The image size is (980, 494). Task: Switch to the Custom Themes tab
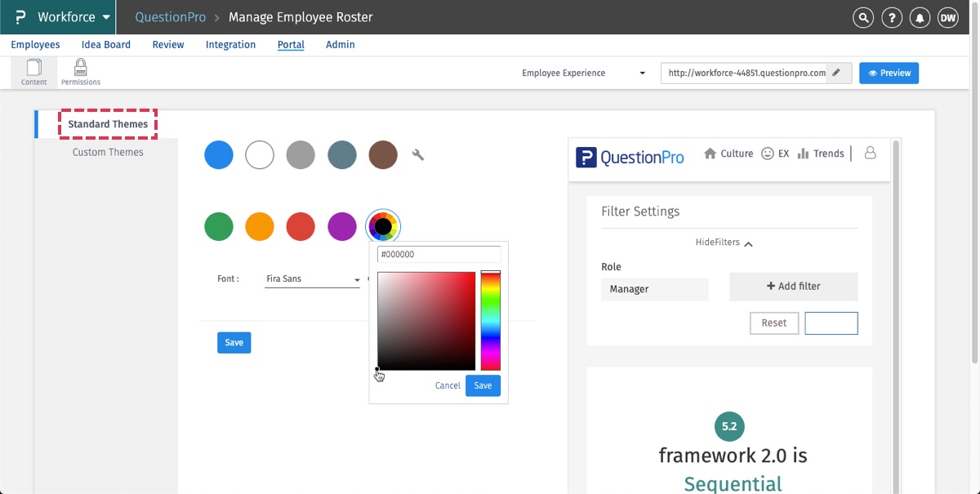pos(108,152)
